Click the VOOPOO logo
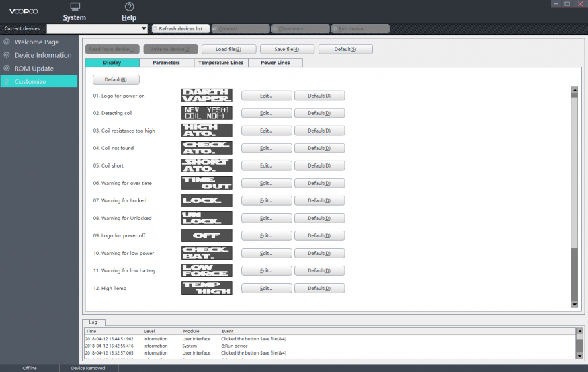This screenshot has width=588, height=372. [x=24, y=11]
